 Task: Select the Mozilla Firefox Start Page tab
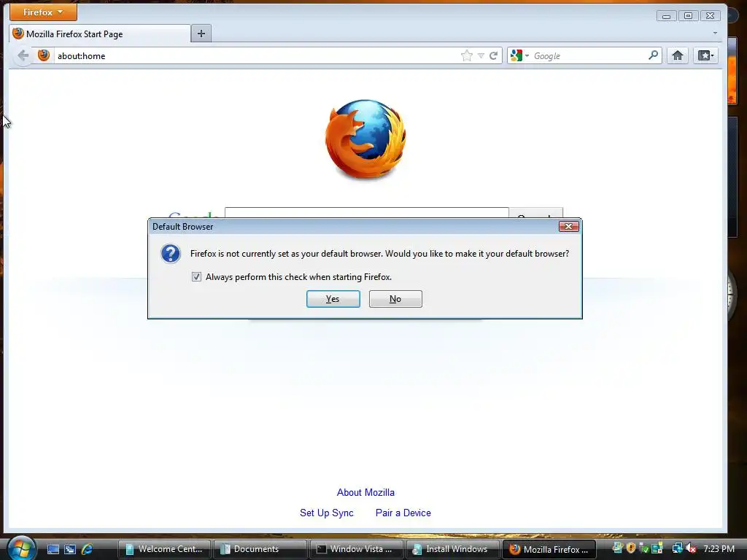tap(99, 34)
